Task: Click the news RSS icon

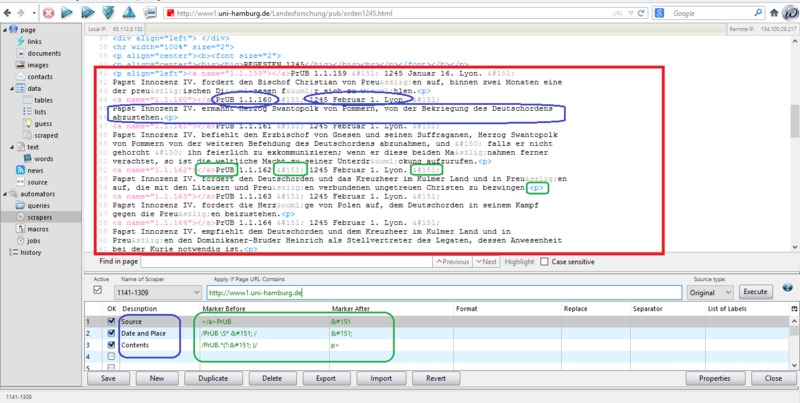Action: point(20,170)
